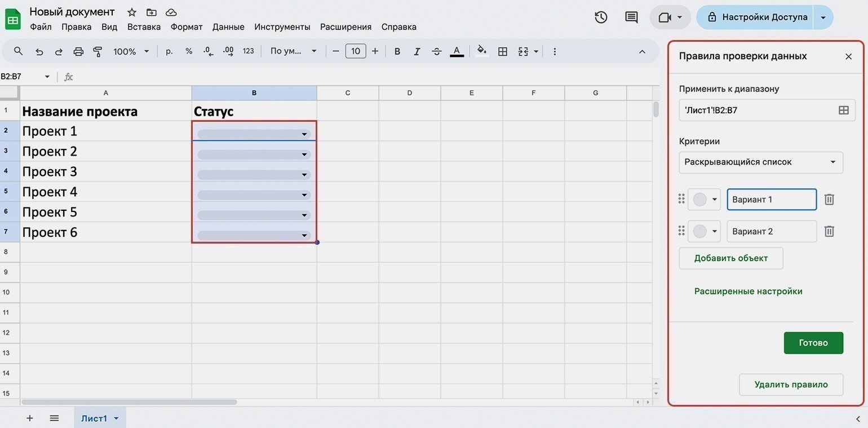Open zoom 100% dropdown
The height and width of the screenshot is (428, 868).
[x=131, y=51]
